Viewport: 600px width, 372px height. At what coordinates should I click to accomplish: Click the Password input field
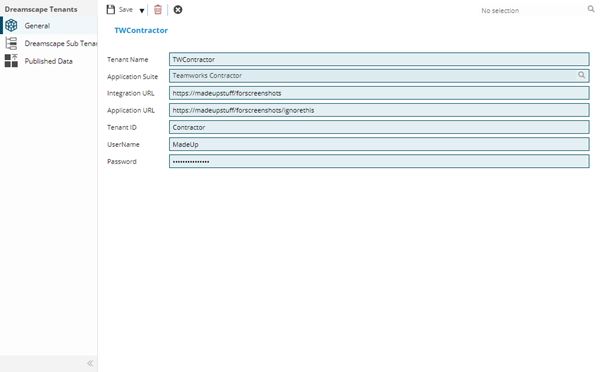point(379,161)
